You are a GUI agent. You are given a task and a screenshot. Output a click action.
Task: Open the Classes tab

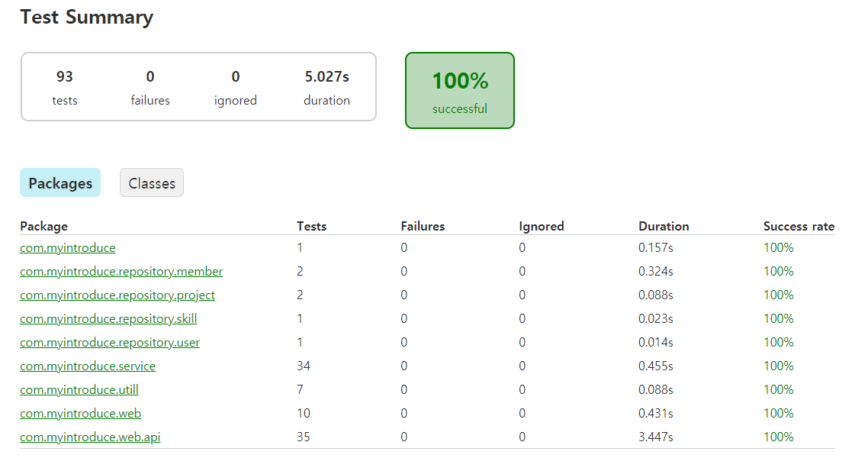[152, 183]
